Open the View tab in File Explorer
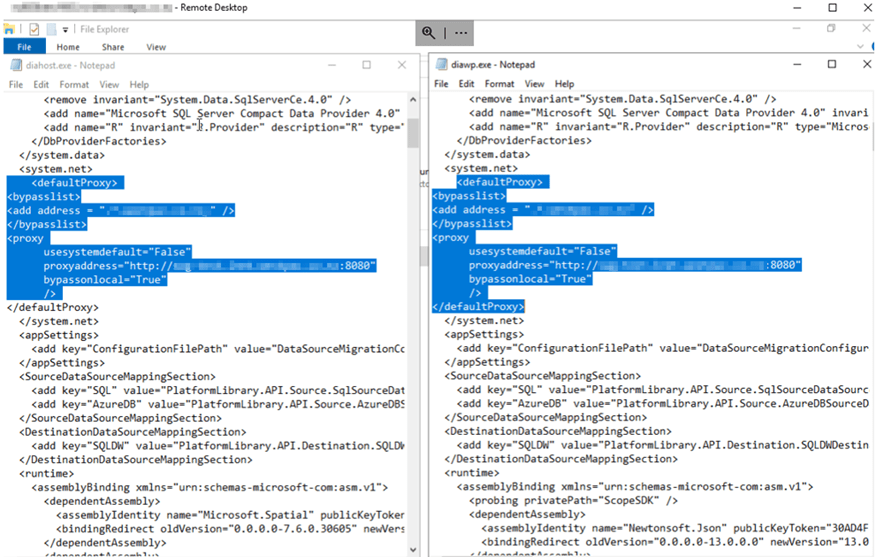The image size is (876, 557). [x=156, y=47]
